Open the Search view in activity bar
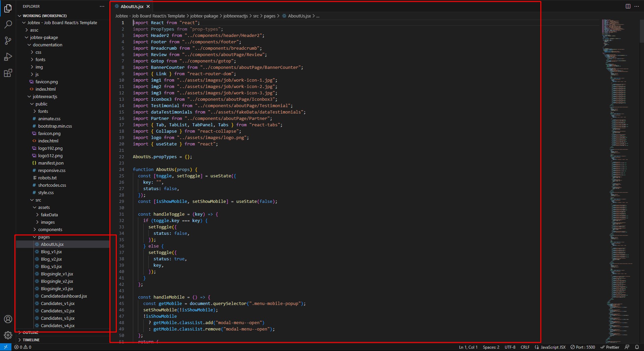The width and height of the screenshot is (644, 351). tap(8, 24)
